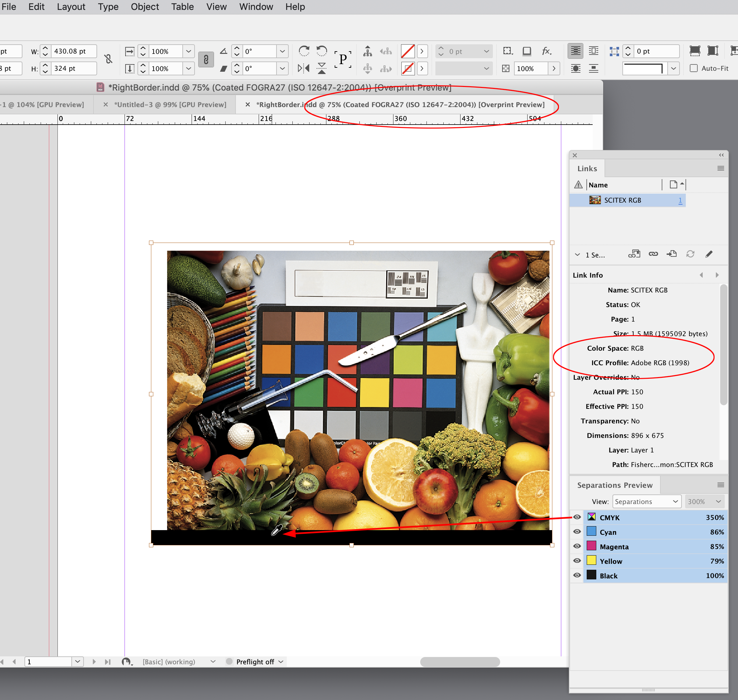Open the Separations view dropdown
This screenshot has height=700, width=738.
click(x=646, y=501)
